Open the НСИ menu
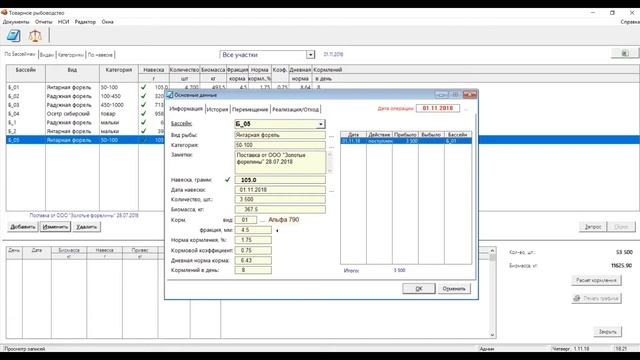 tap(63, 22)
